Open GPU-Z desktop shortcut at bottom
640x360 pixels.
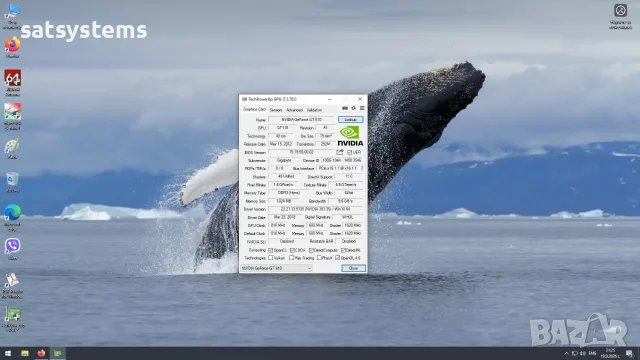13,319
